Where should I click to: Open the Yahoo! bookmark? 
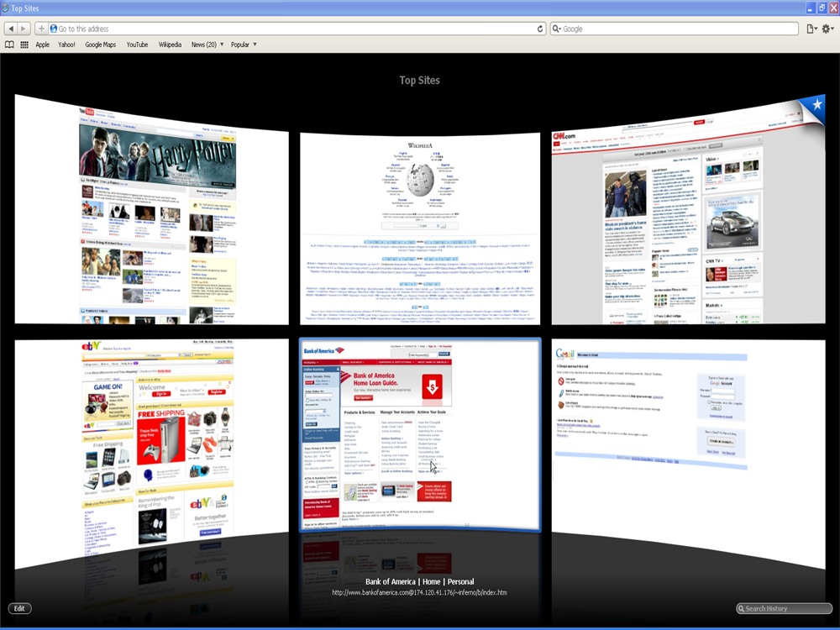[x=66, y=45]
